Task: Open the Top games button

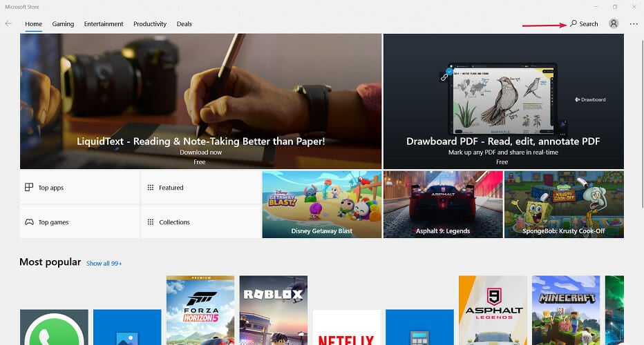Action: [x=79, y=222]
